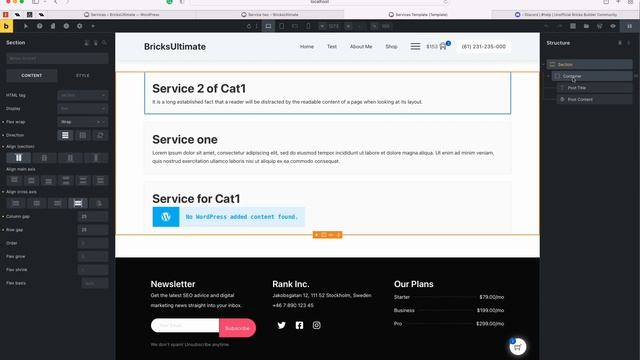The image size is (640, 360).
Task: Click the Flex grow input field
Action: [93, 256]
